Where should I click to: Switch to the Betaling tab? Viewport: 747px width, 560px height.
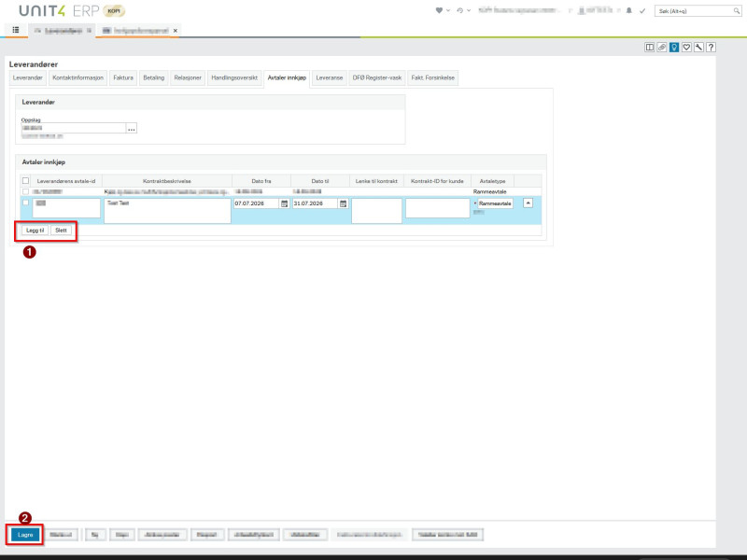(x=154, y=77)
